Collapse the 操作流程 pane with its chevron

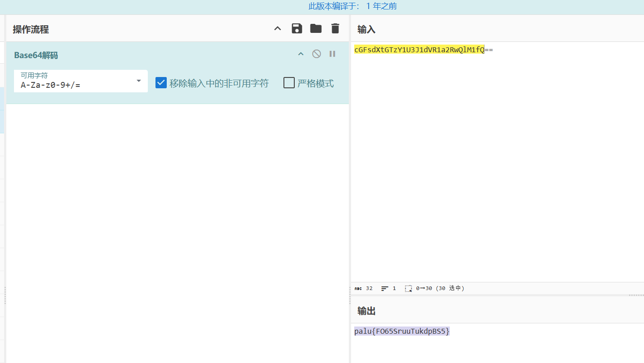(278, 29)
